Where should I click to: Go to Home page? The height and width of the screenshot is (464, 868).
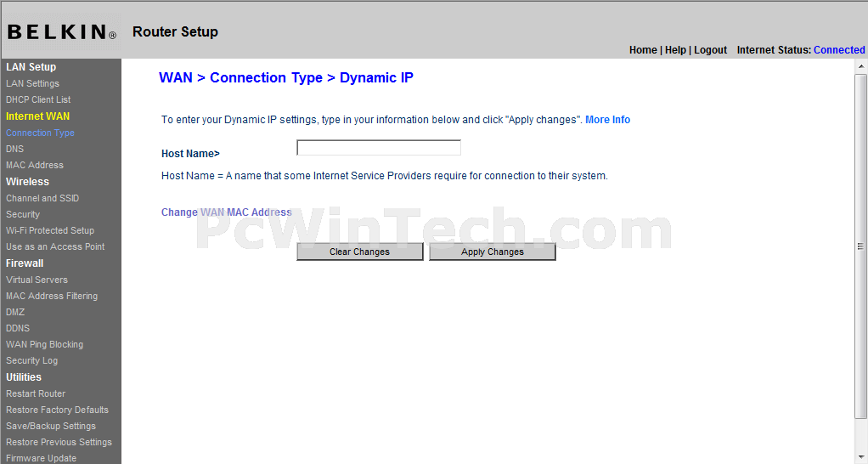[x=643, y=50]
